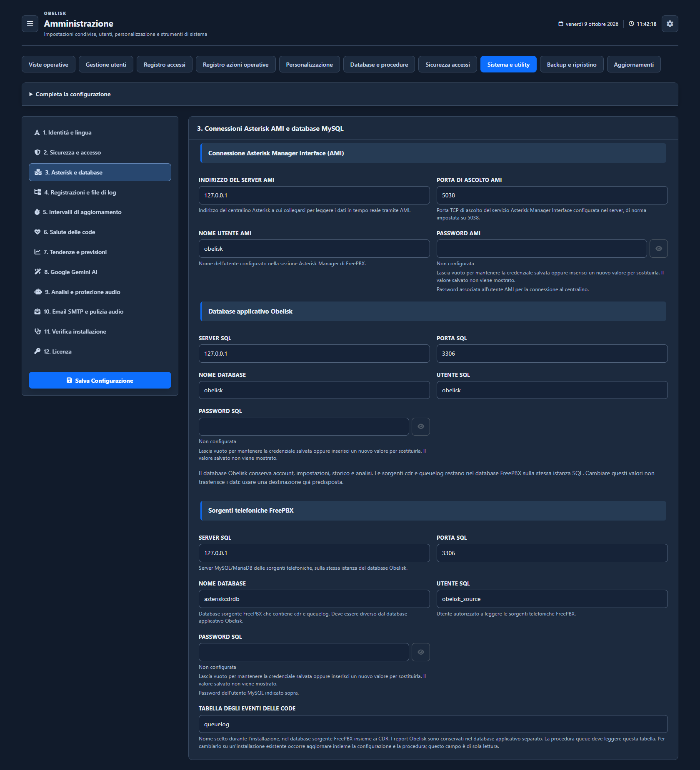Click into the Password AMI field
Screen dimensions: 700x770
[542, 249]
